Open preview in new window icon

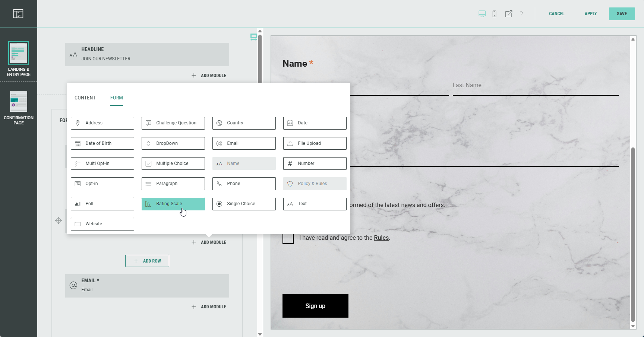(508, 14)
